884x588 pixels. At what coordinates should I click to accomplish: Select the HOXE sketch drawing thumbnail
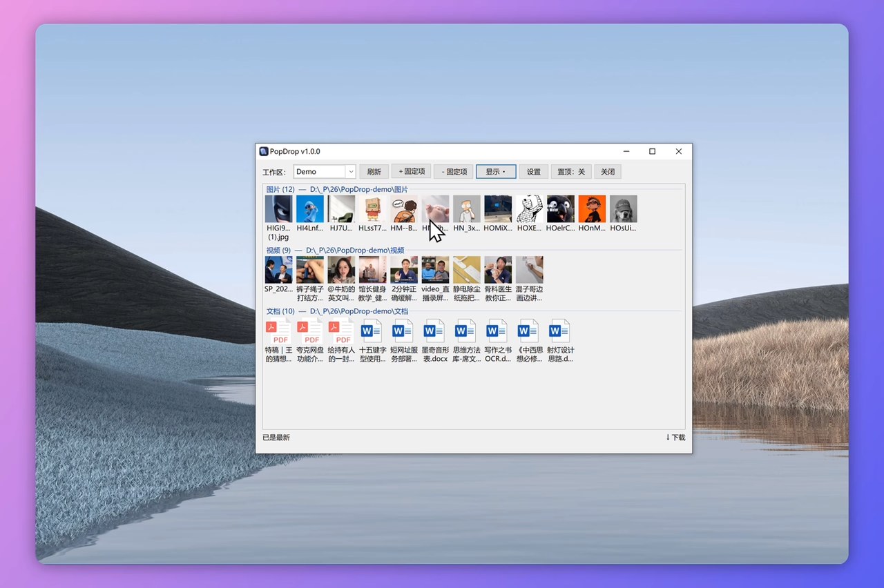(530, 209)
